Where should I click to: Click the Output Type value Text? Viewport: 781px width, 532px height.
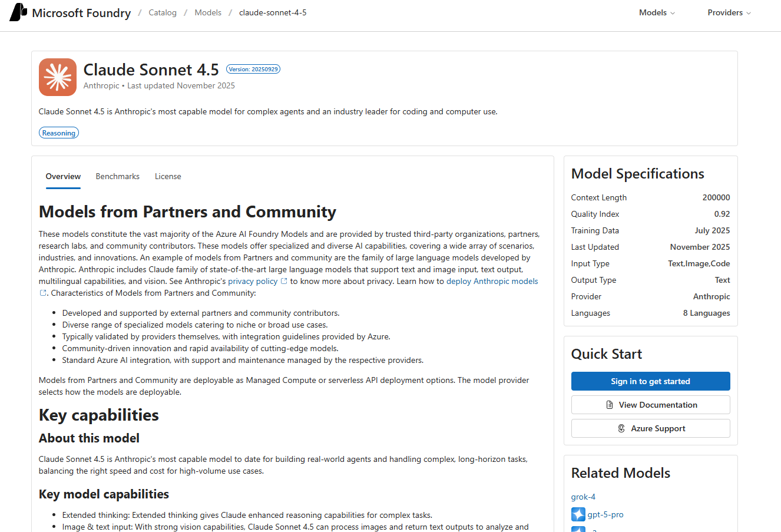[723, 280]
